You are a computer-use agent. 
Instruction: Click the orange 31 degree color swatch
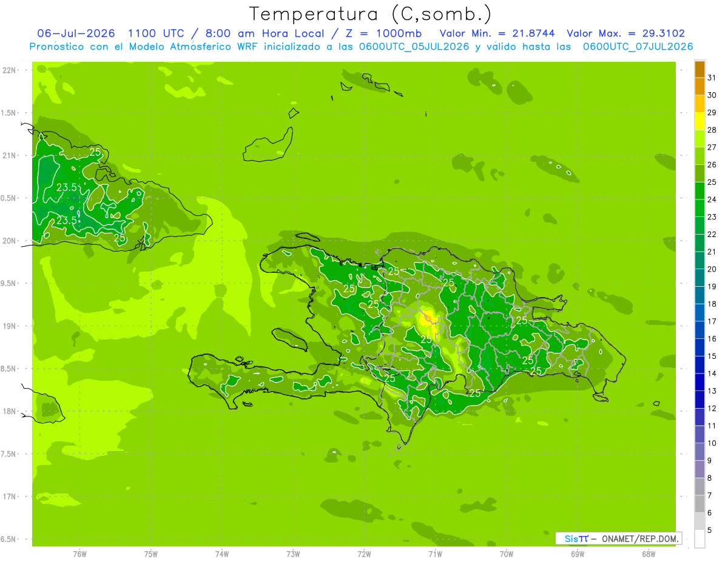click(699, 69)
